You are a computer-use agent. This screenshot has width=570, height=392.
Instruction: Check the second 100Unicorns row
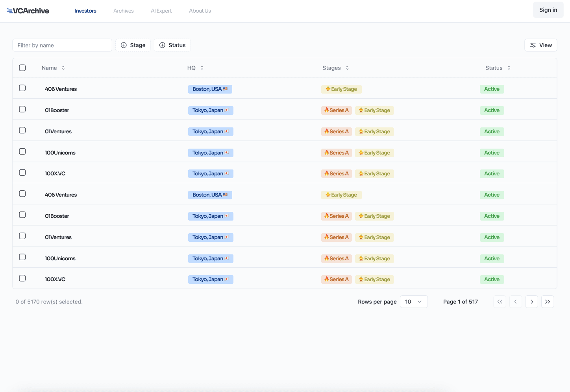[22, 257]
